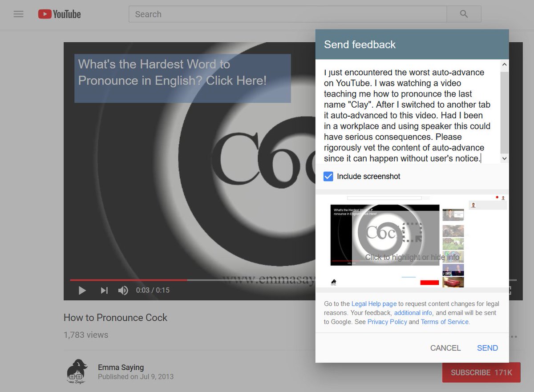Mute the video volume
This screenshot has width=534, height=392.
pos(123,291)
